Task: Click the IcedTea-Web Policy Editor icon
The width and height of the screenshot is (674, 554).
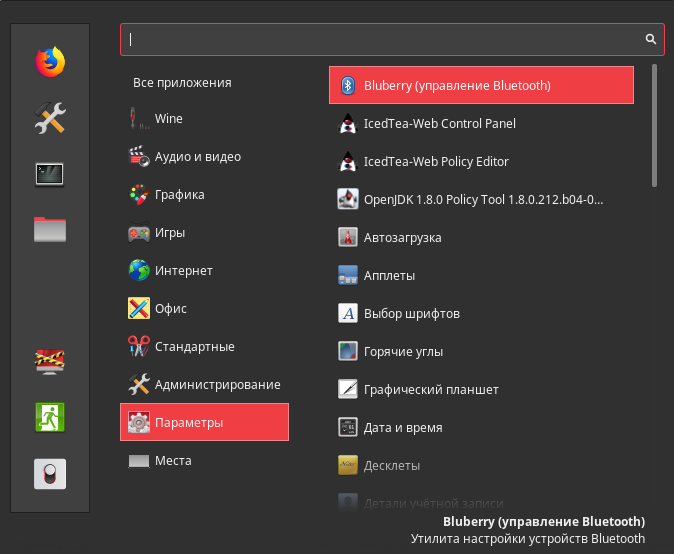Action: tap(348, 161)
